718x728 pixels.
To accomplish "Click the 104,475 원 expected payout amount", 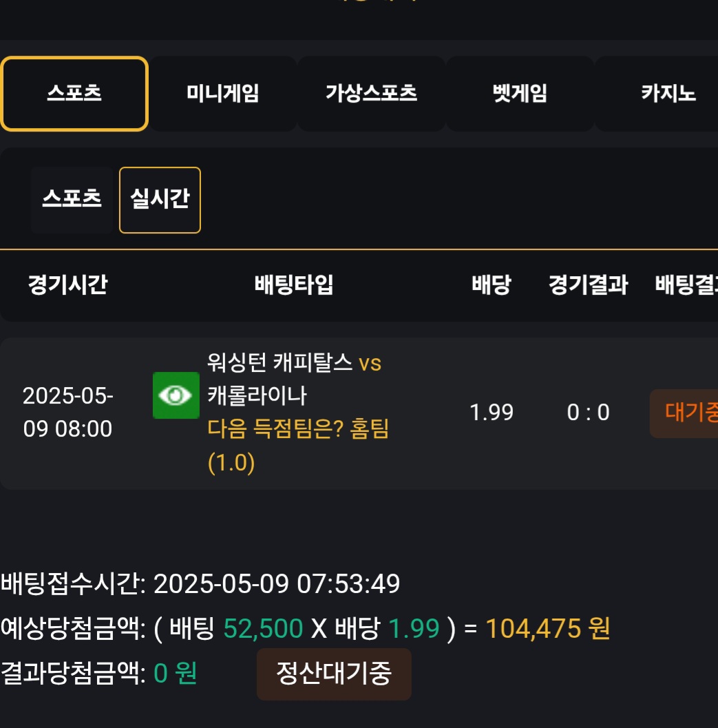I will [x=548, y=628].
